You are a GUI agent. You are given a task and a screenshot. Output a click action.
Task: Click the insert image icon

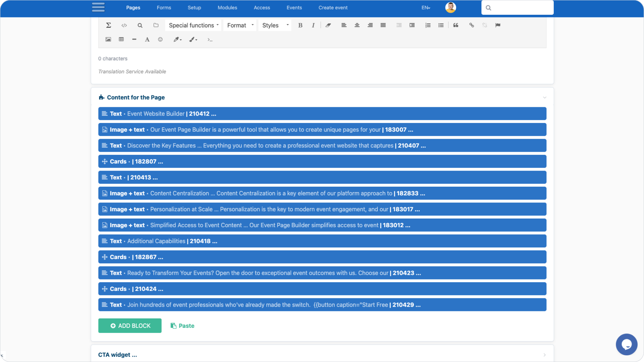[x=108, y=40]
